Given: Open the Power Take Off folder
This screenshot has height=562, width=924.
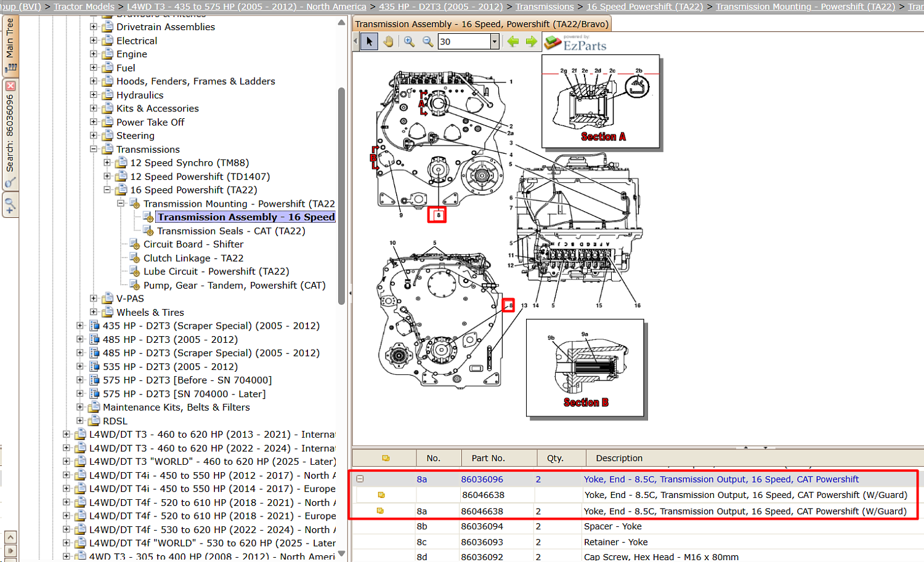Looking at the screenshot, I should 150,122.
